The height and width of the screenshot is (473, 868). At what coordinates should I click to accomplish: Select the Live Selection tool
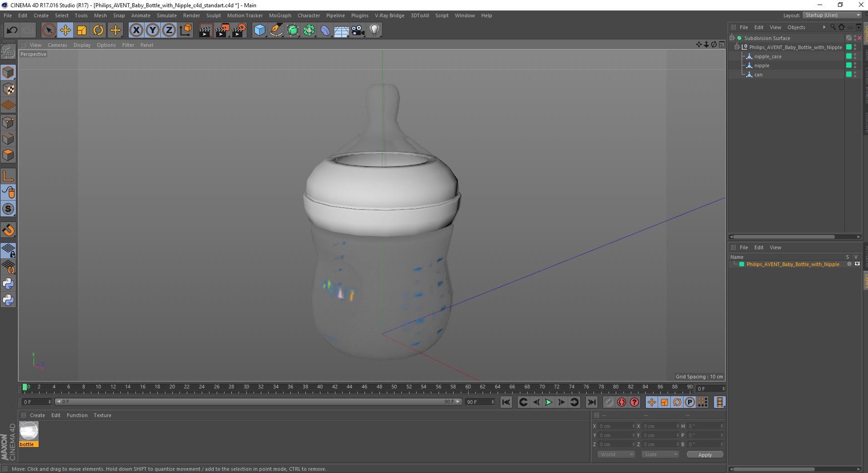pos(49,30)
